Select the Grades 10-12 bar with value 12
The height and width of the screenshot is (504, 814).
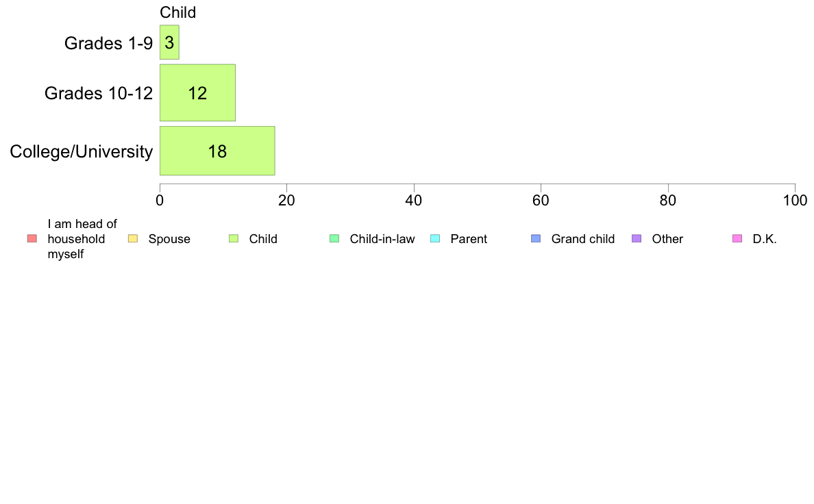click(x=197, y=93)
